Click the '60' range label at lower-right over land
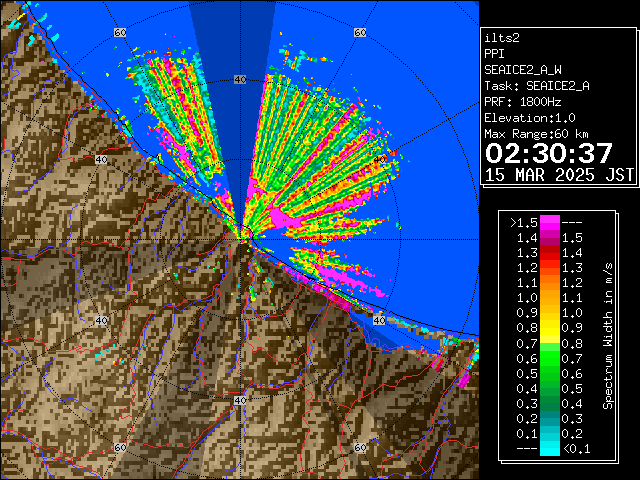Image resolution: width=640 pixels, height=480 pixels. click(x=360, y=447)
